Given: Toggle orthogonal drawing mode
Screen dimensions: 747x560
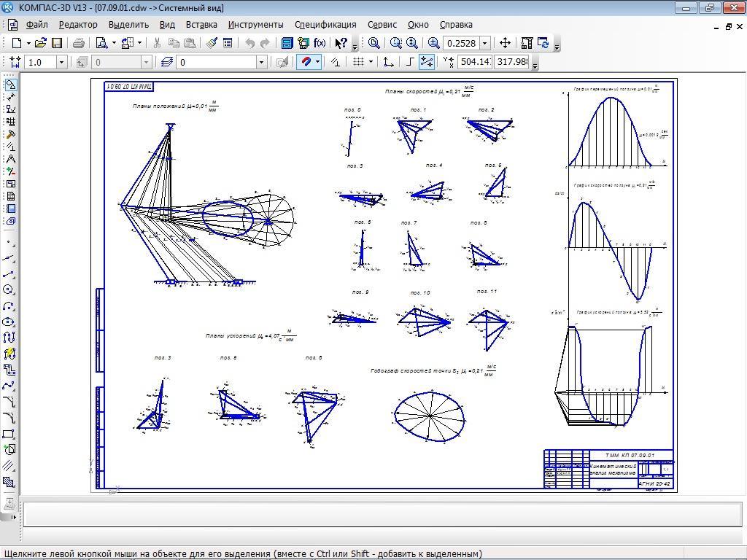Looking at the screenshot, I should [409, 63].
